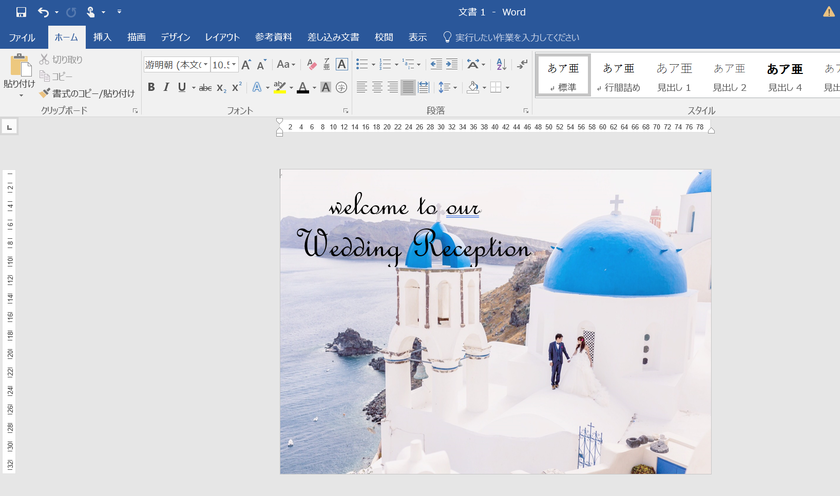
Task: Click the clear formatting eraser icon
Action: coord(311,65)
